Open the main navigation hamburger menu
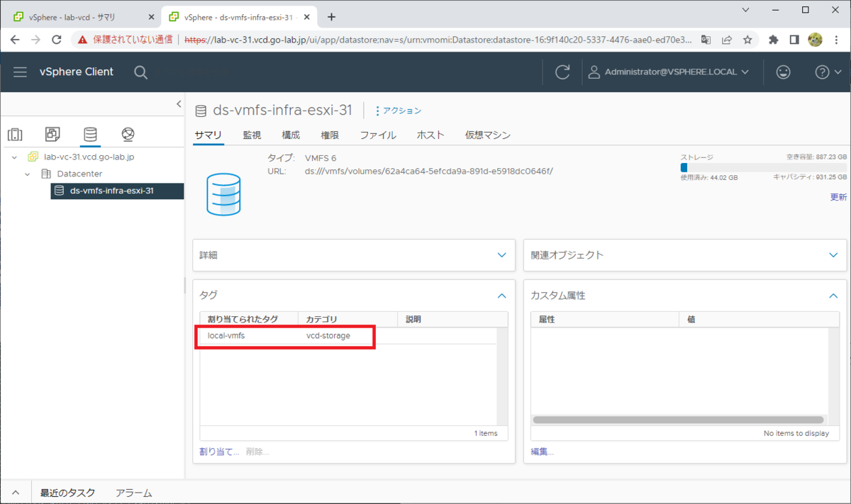Image resolution: width=851 pixels, height=504 pixels. pyautogui.click(x=20, y=72)
